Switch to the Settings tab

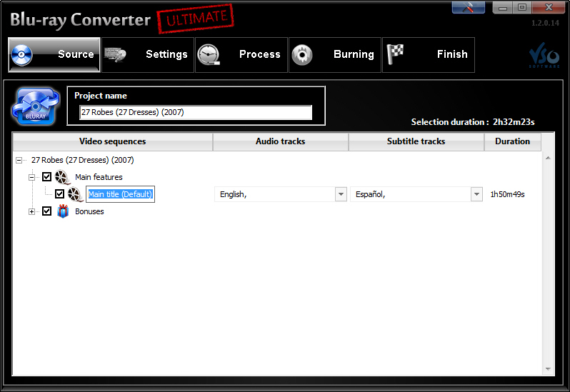148,55
